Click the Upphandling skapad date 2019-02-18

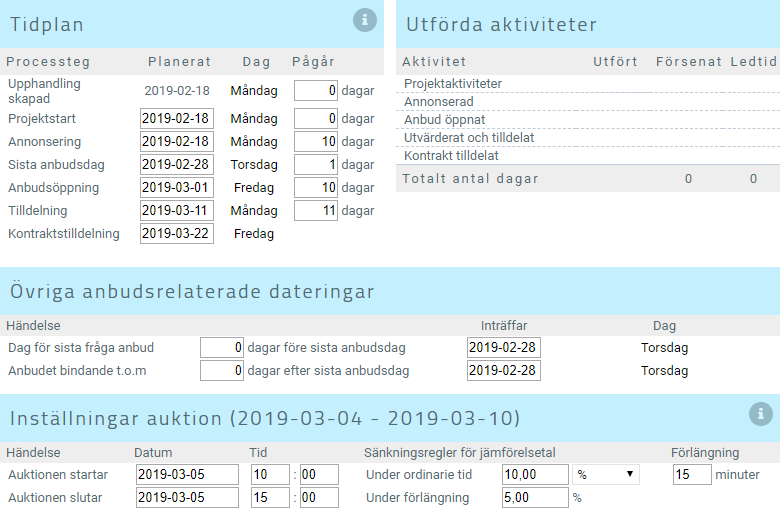coord(177,91)
